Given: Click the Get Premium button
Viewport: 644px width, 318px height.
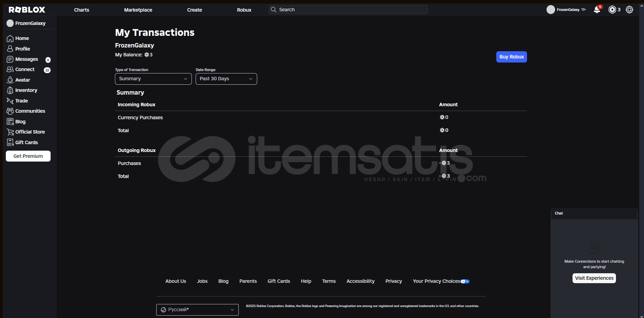Looking at the screenshot, I should (28, 156).
